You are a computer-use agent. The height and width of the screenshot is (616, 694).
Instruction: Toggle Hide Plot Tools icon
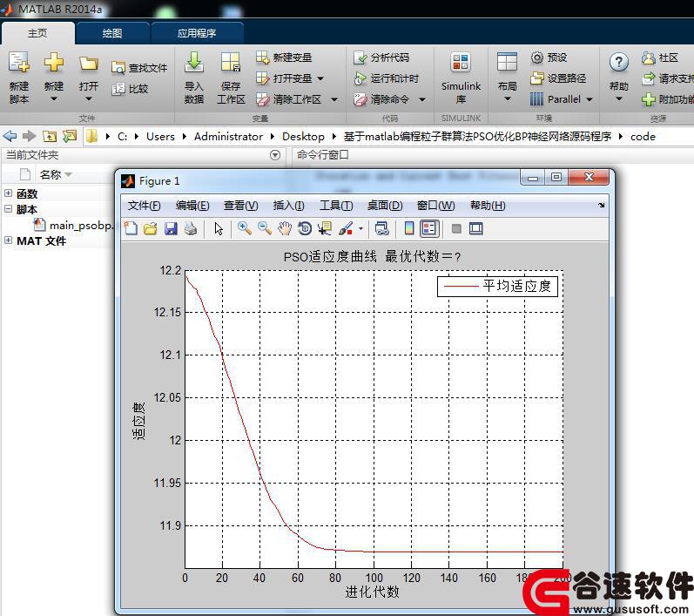(x=456, y=228)
